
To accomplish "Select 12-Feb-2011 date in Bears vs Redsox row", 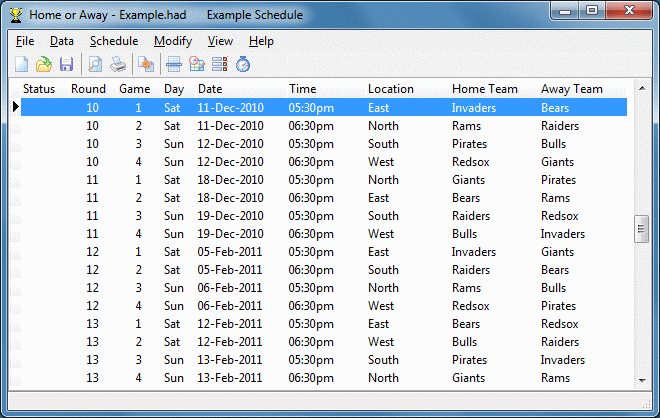I will [230, 324].
